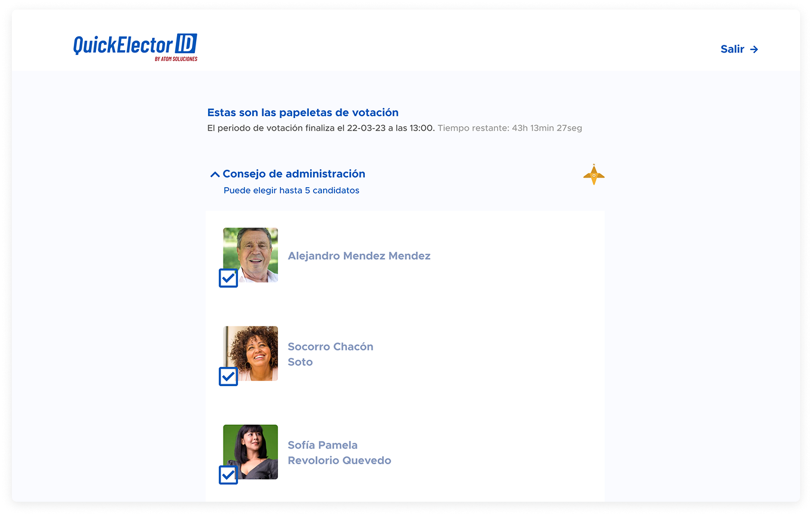Screen dimensions: 812x516
Task: Click the voting period end date text
Action: tap(321, 128)
